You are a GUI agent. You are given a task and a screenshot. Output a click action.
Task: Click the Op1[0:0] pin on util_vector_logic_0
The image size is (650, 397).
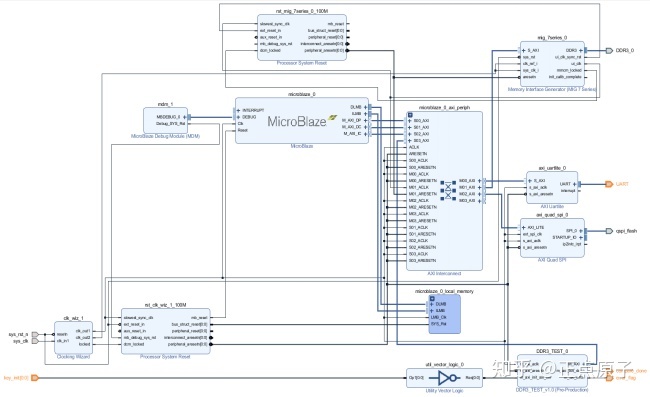click(416, 378)
